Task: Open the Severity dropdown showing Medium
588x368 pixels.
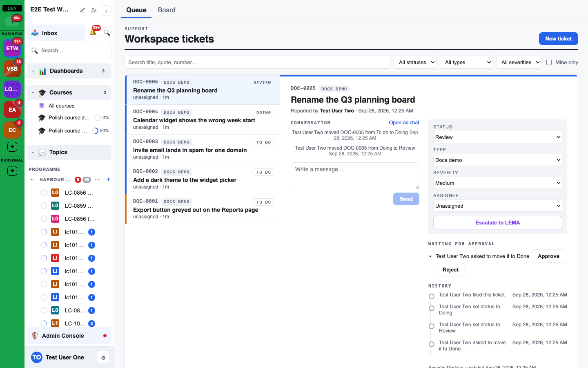Action: point(497,183)
